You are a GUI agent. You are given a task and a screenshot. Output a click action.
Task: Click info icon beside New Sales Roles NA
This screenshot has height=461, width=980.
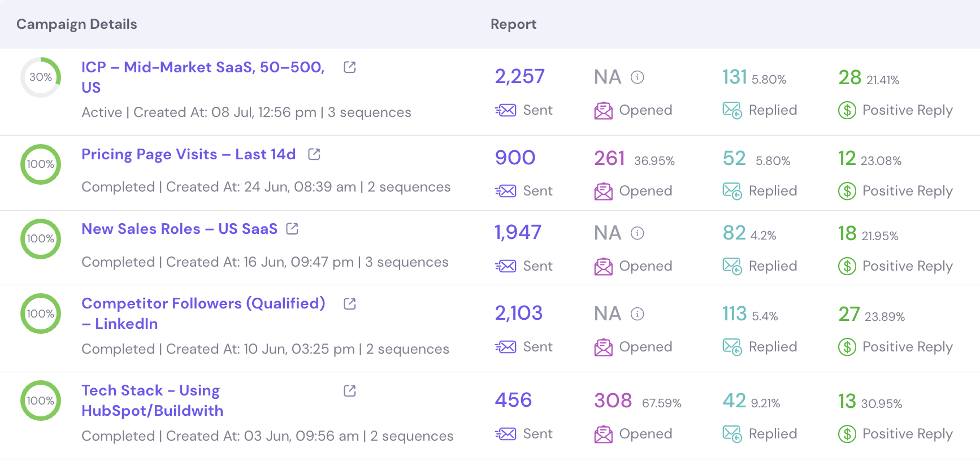tap(638, 233)
